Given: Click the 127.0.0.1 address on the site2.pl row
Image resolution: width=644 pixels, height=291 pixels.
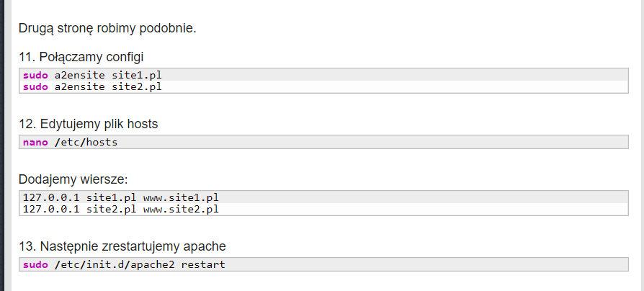Looking at the screenshot, I should [x=51, y=209].
